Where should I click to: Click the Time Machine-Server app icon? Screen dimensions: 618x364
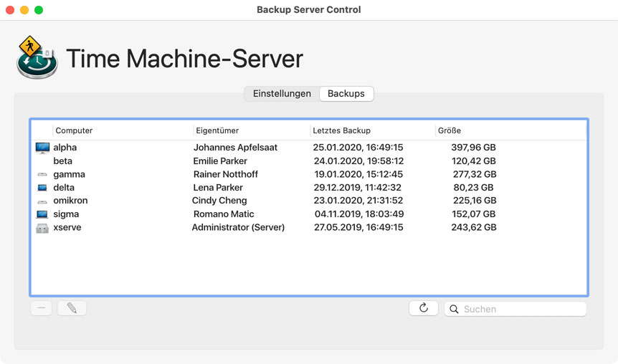tap(37, 57)
